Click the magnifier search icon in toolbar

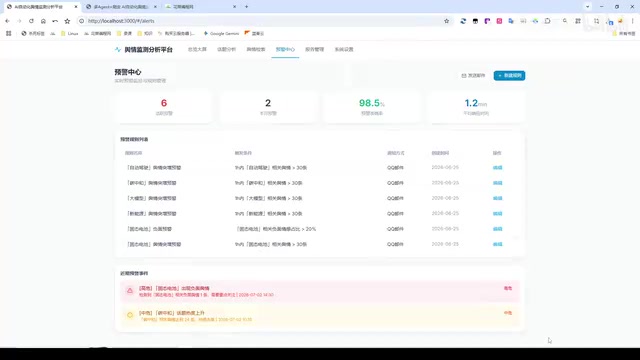point(565,21)
